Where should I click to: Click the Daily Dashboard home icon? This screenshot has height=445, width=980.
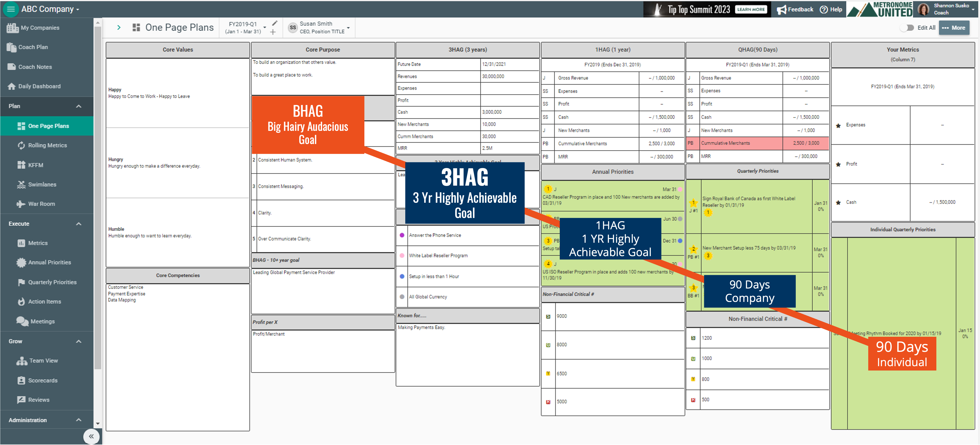11,86
